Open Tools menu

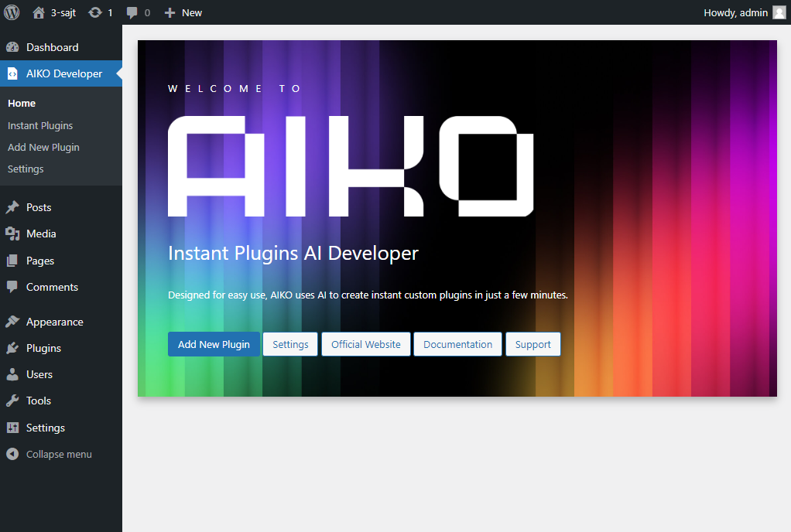39,401
